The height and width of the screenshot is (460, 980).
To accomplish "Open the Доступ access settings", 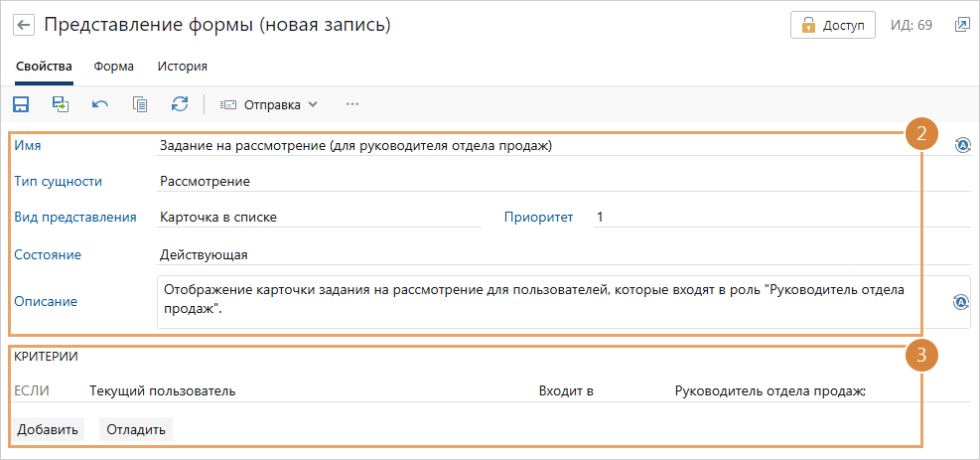I will tap(832, 25).
